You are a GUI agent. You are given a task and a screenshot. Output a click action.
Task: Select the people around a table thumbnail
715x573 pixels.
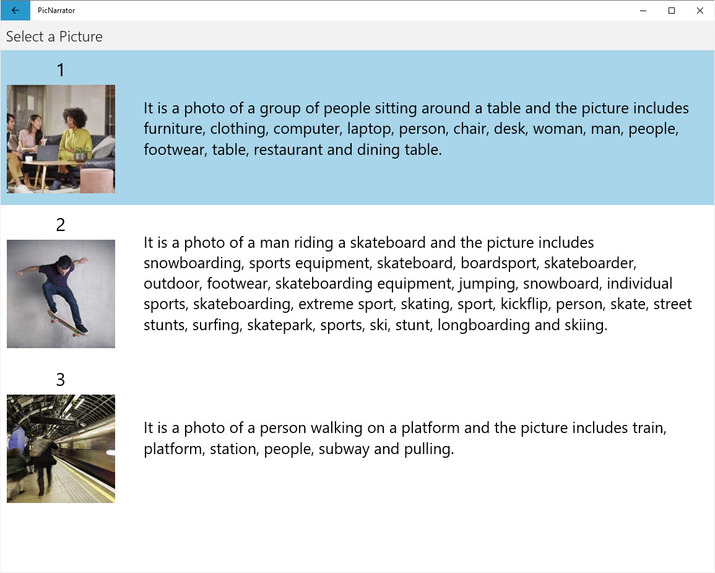click(61, 139)
